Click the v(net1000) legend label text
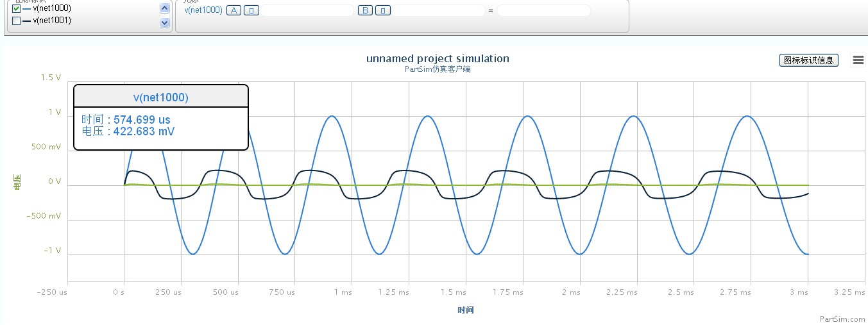This screenshot has width=868, height=325. 52,8
